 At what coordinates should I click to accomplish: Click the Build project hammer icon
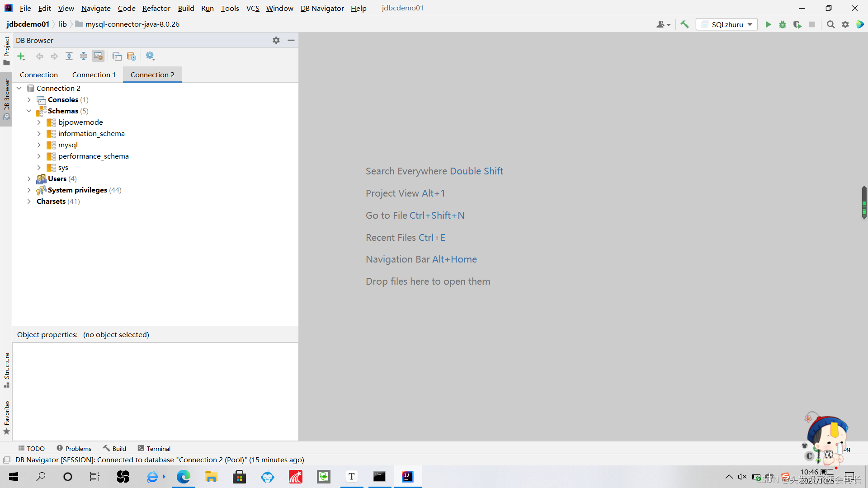click(684, 24)
